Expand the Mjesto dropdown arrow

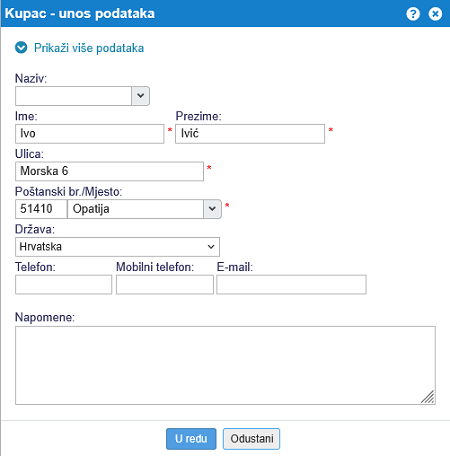(x=212, y=209)
